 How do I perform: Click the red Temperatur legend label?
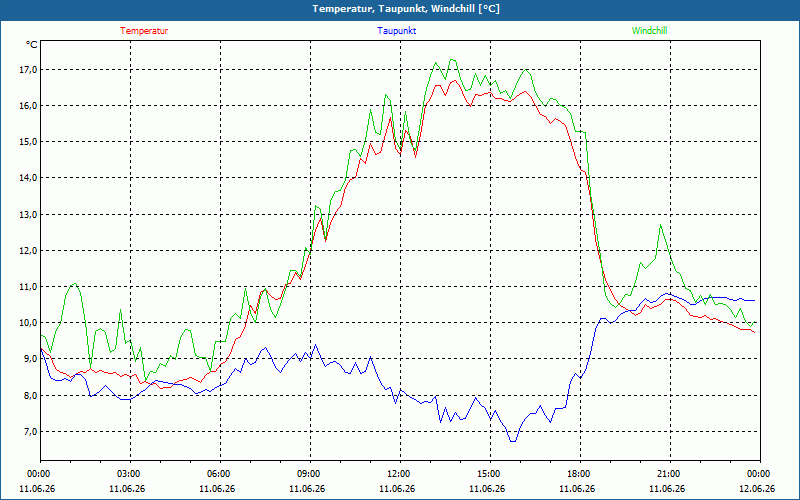(x=144, y=31)
